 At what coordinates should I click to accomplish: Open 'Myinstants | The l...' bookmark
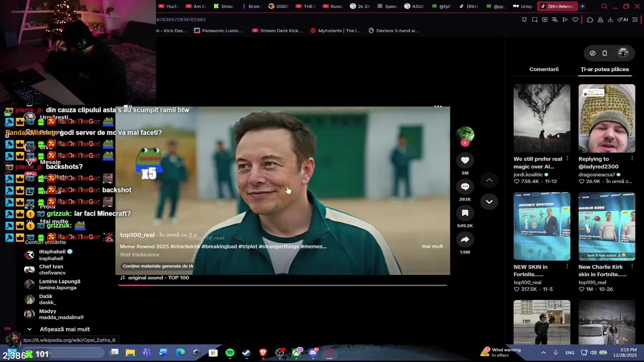336,31
